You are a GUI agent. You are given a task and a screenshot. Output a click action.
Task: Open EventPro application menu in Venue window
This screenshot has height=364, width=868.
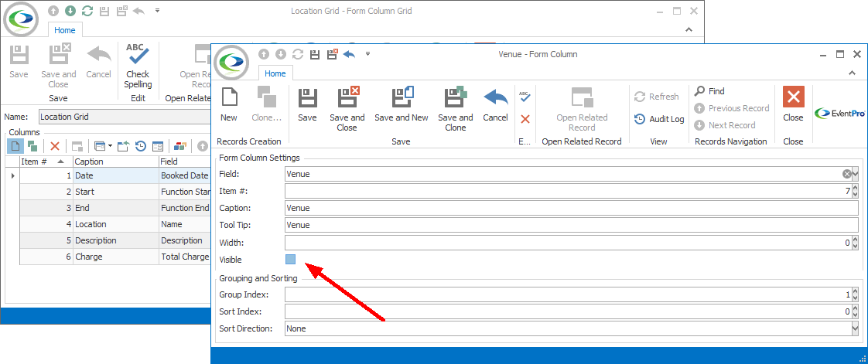[x=231, y=63]
